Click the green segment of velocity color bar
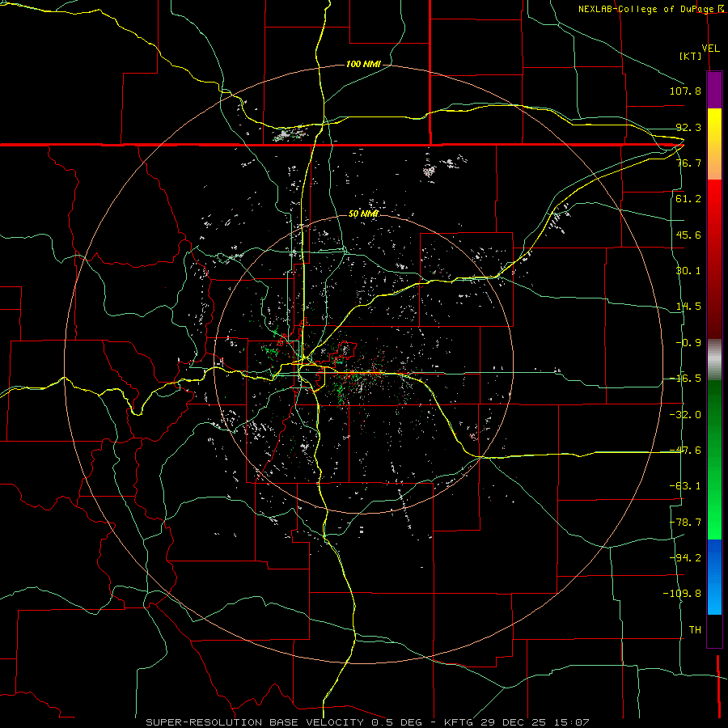The width and height of the screenshot is (728, 728). point(714,459)
